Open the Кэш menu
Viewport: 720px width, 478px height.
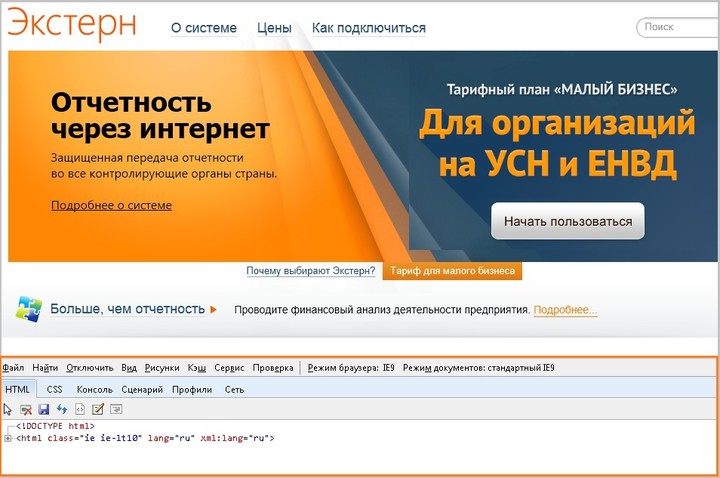197,368
